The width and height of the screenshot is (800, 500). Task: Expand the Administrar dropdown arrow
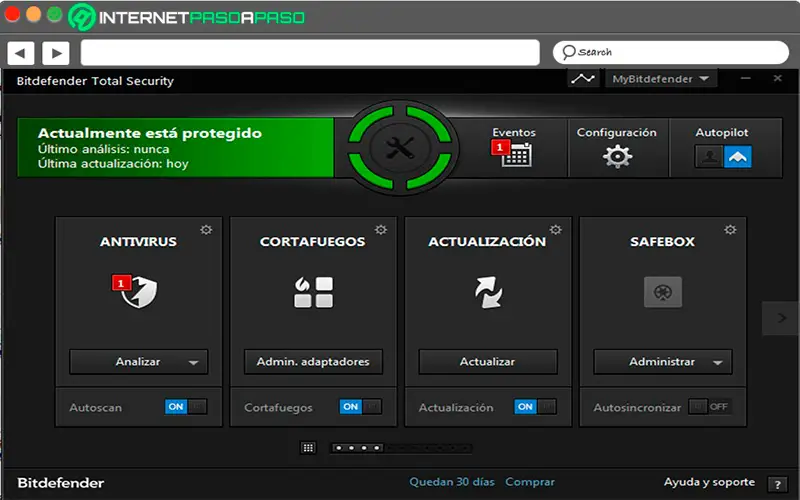(717, 363)
